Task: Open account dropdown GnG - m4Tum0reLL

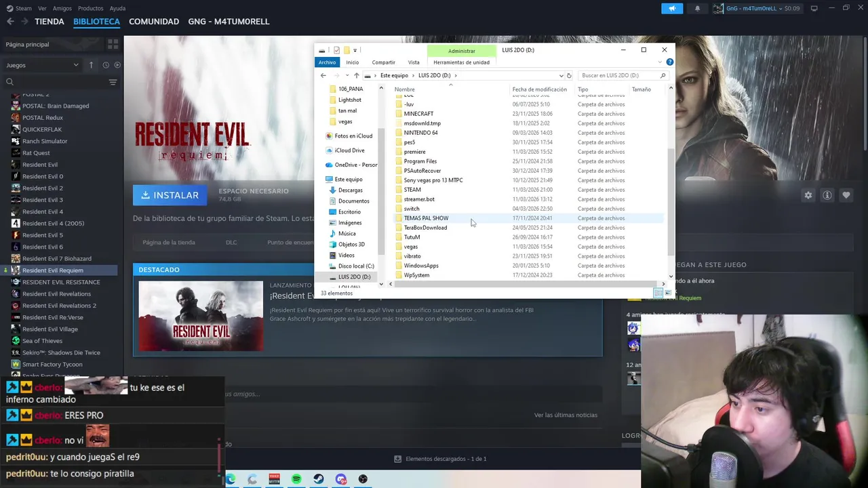Action: [x=757, y=8]
